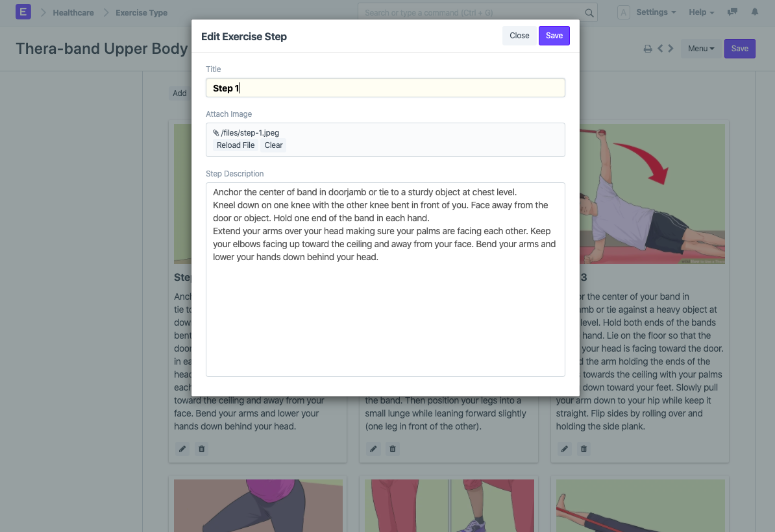This screenshot has width=775, height=532.
Task: Click the print icon
Action: pos(648,49)
